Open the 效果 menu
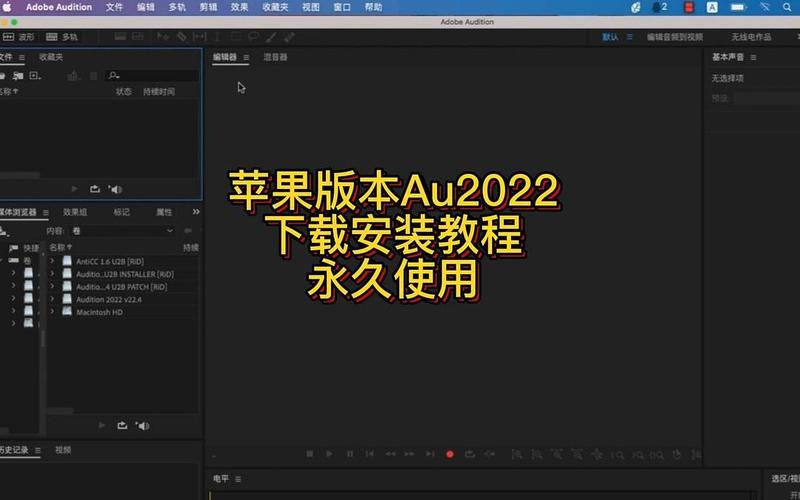Screen dimensions: 800x500 [x=239, y=7]
